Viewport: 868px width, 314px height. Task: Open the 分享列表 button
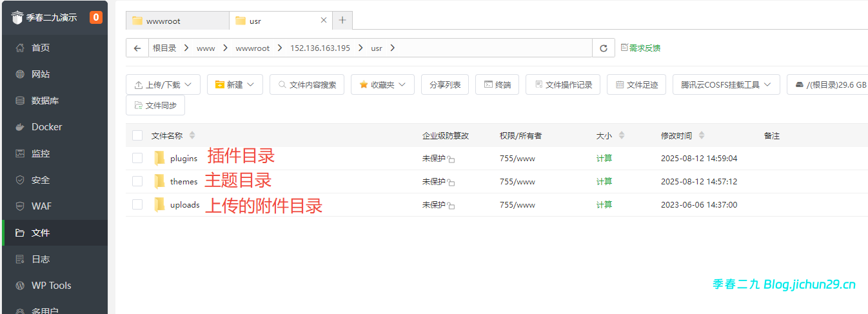445,84
